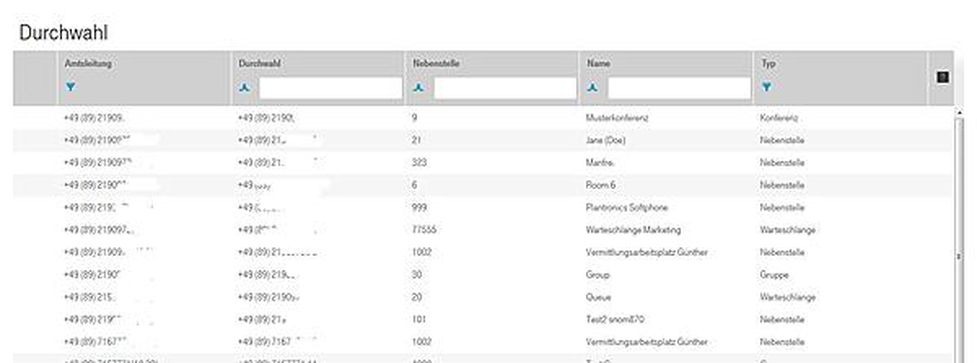Image resolution: width=977 pixels, height=363 pixels.
Task: Select the Jane (Doe) row
Action: pos(483,140)
